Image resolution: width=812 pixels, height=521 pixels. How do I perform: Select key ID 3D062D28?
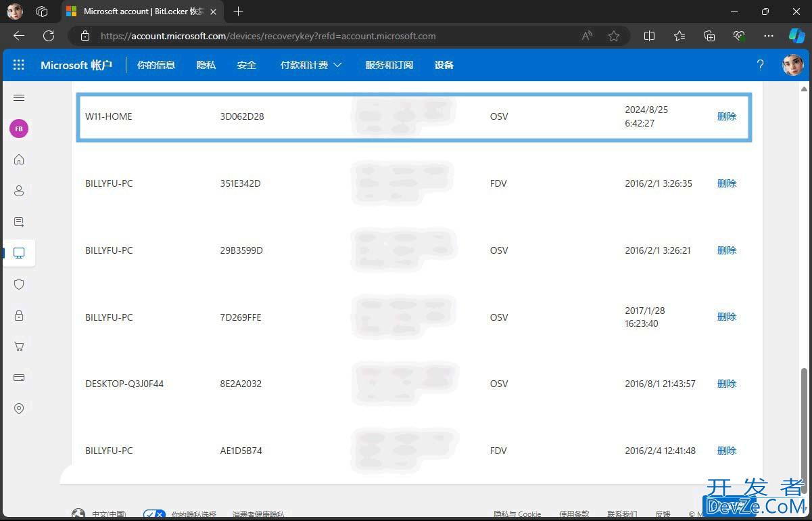point(242,116)
